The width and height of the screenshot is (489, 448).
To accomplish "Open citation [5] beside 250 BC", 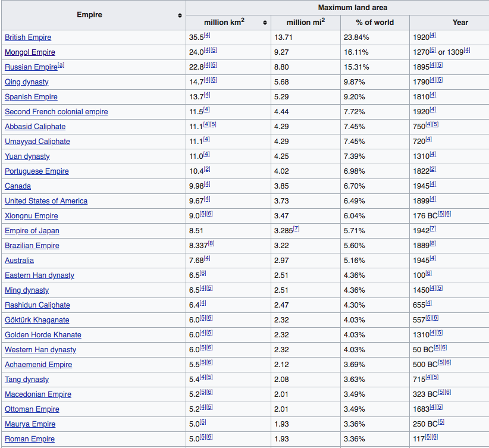I will [x=441, y=422].
